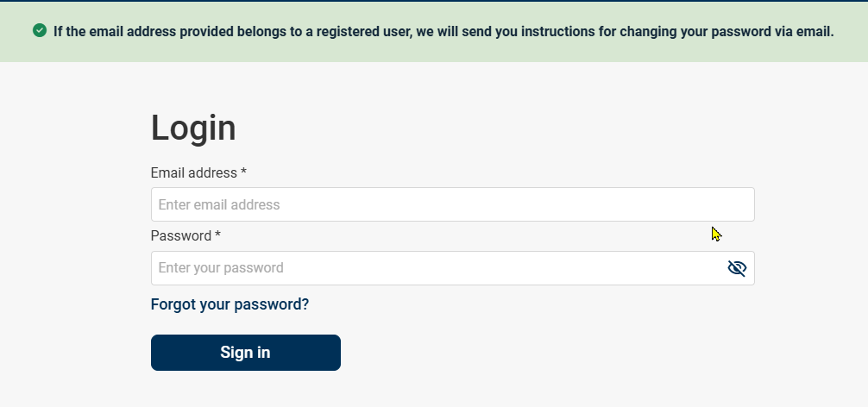Place the cursor in the email textbox
Viewport: 868px width, 407px height.
click(452, 204)
